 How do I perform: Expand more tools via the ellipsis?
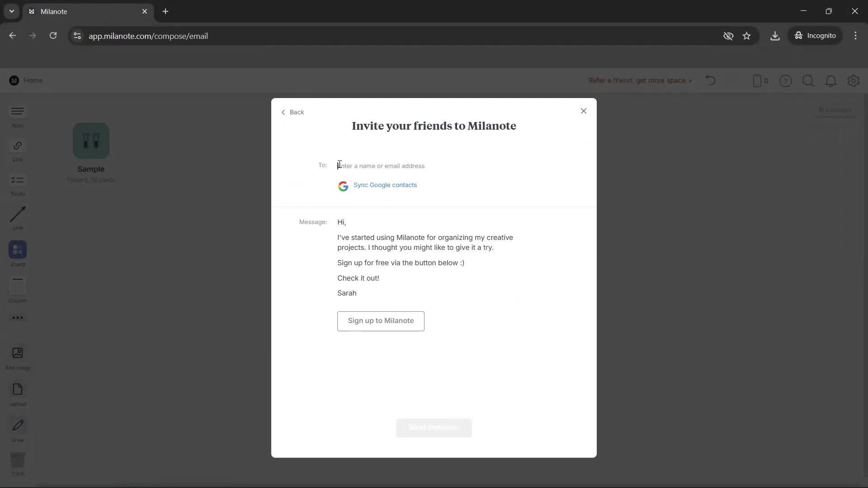coord(17,318)
